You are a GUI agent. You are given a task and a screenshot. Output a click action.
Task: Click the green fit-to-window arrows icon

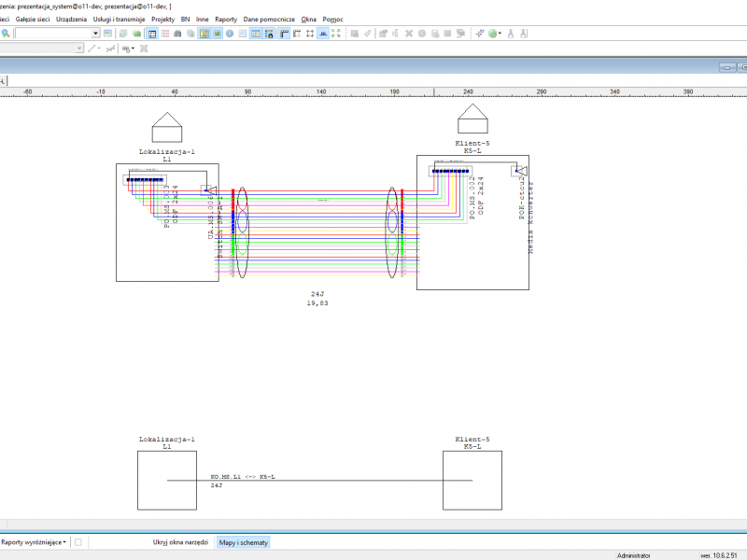pos(336,34)
